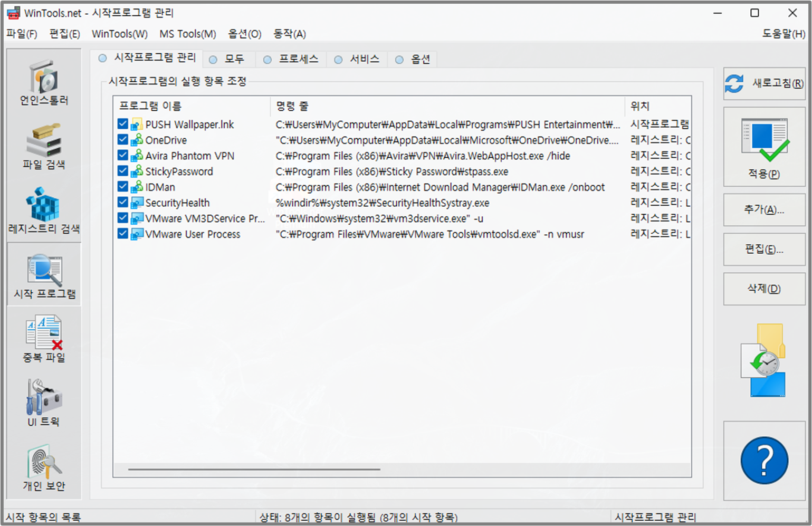Click the Avira Phantom VPN entry icon

coord(137,156)
